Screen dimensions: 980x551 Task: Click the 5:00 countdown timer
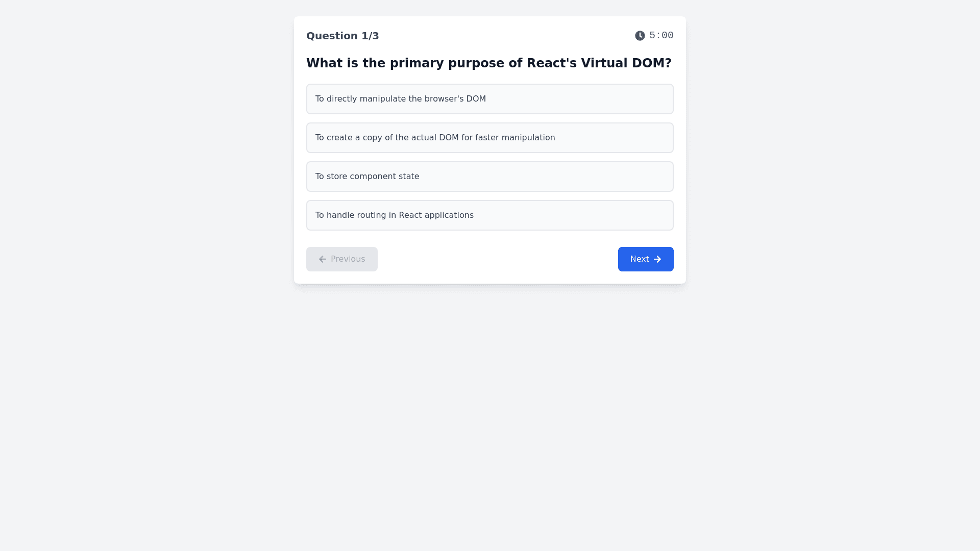661,35
